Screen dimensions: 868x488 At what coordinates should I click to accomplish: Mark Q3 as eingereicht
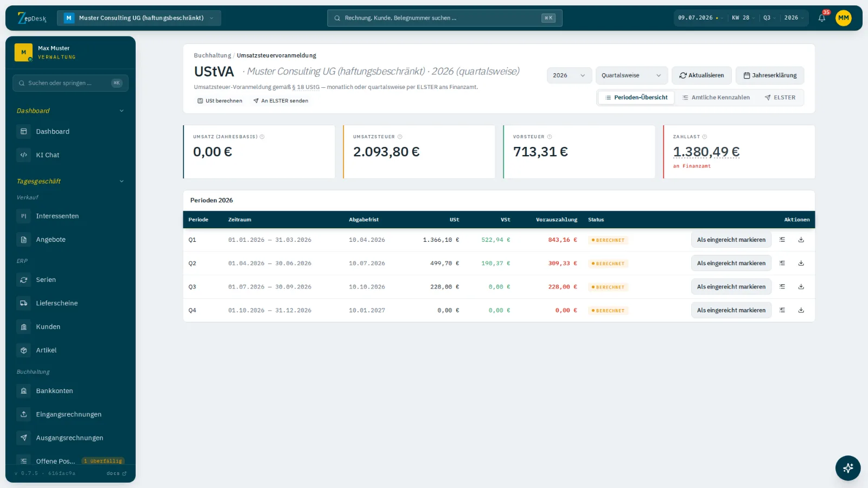tap(731, 287)
